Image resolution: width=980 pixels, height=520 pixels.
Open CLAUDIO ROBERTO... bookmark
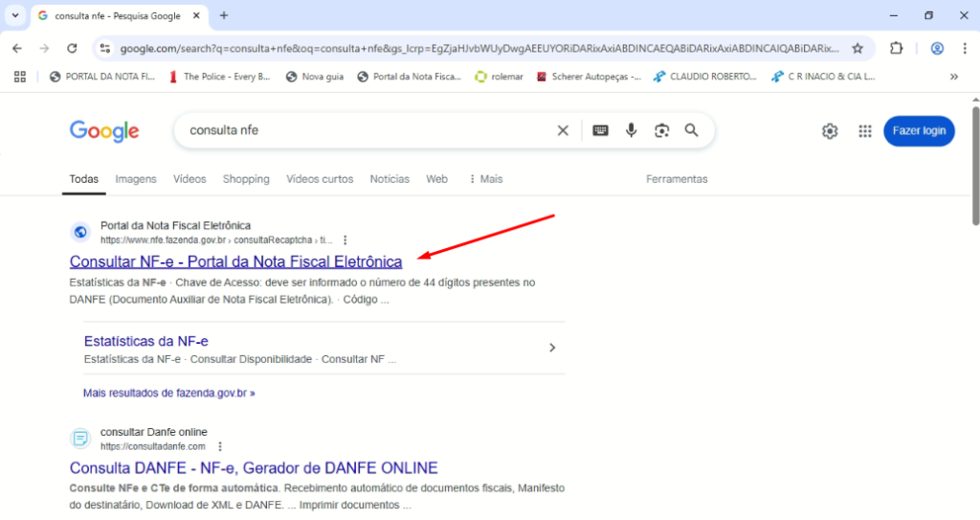pyautogui.click(x=705, y=77)
